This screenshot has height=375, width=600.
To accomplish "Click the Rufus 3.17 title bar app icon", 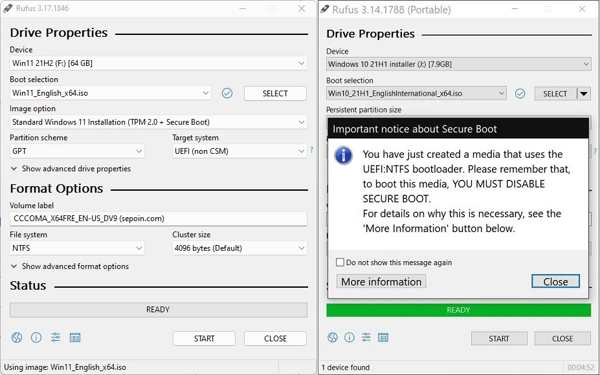I will pos(8,8).
